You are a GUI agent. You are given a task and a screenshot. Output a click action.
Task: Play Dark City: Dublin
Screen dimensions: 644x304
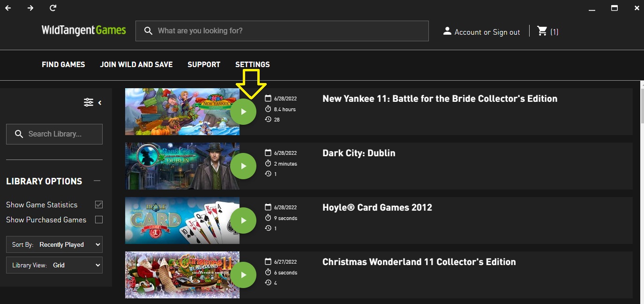tap(243, 166)
